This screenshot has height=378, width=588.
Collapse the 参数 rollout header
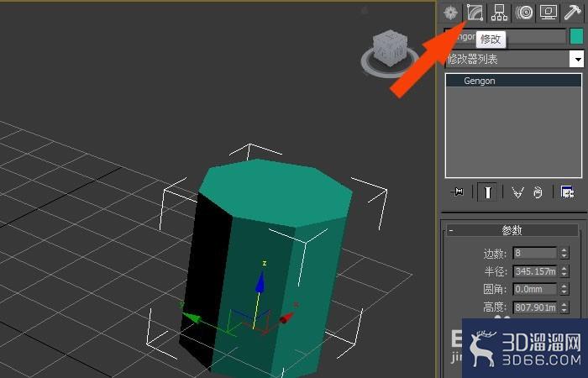(x=512, y=230)
